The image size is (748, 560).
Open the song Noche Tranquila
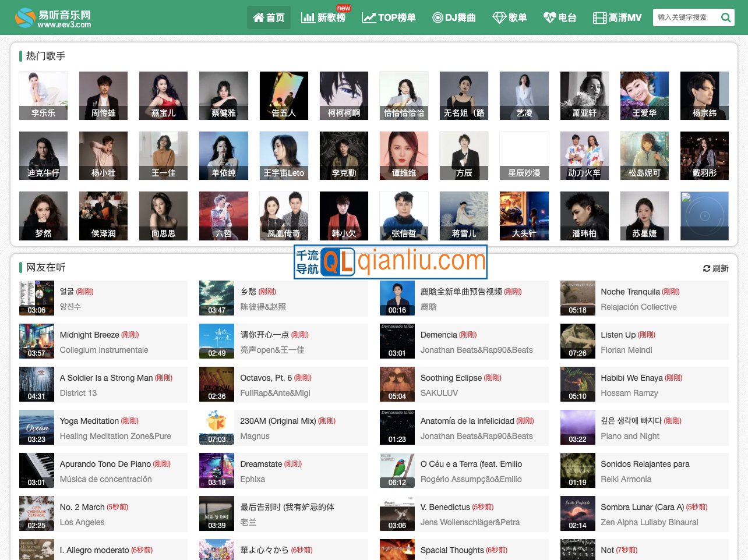[x=630, y=292]
